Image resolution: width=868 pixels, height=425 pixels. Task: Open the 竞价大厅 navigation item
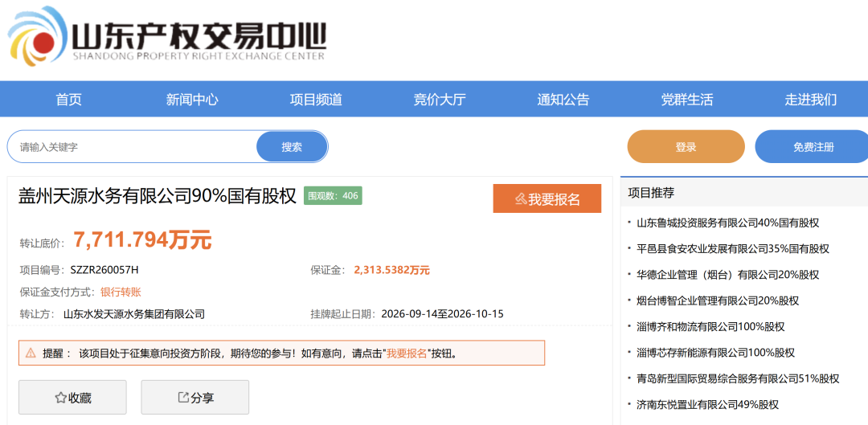click(x=440, y=100)
